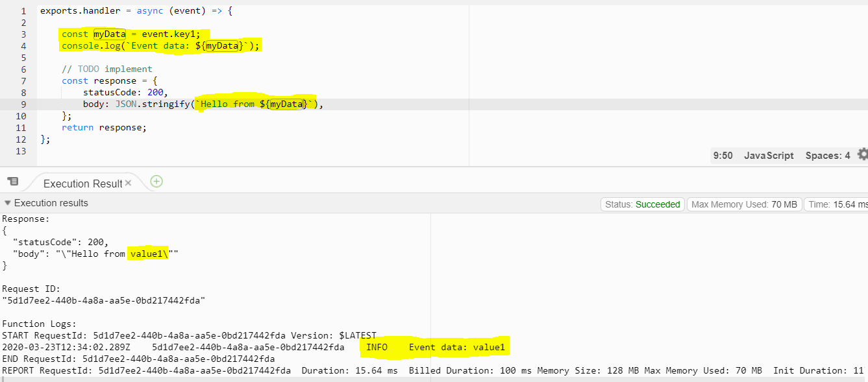Add a new tab with plus icon
The width and height of the screenshot is (868, 382).
[156, 182]
